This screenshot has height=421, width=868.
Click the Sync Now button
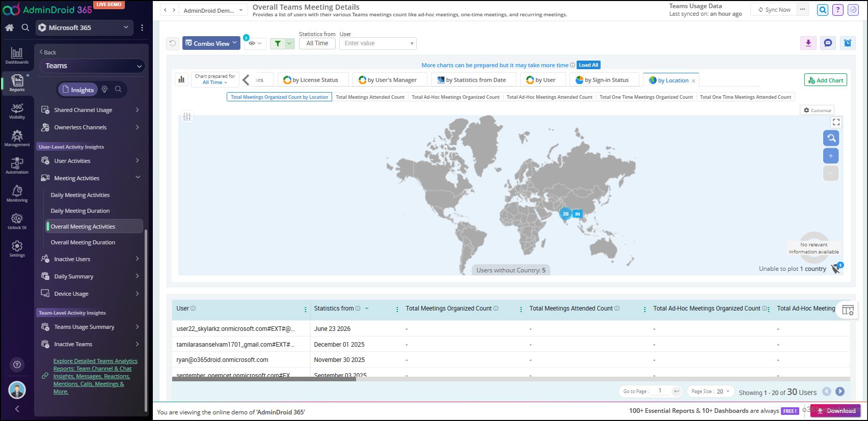click(774, 10)
